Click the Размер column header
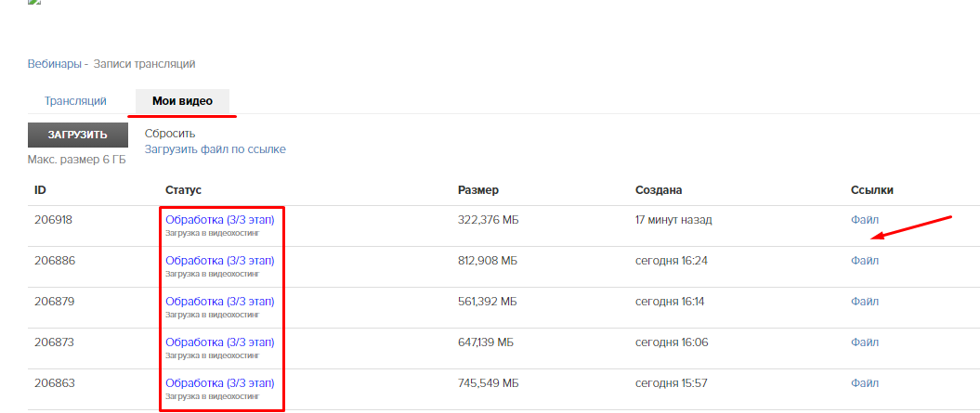The image size is (980, 413). 478,190
